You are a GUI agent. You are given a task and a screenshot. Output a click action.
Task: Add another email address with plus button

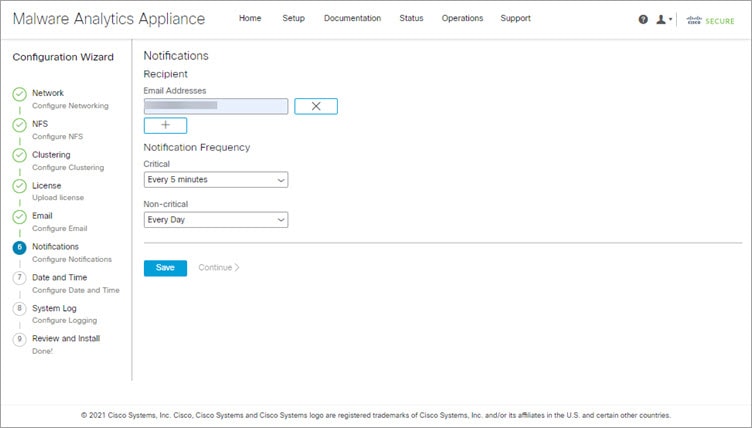165,125
